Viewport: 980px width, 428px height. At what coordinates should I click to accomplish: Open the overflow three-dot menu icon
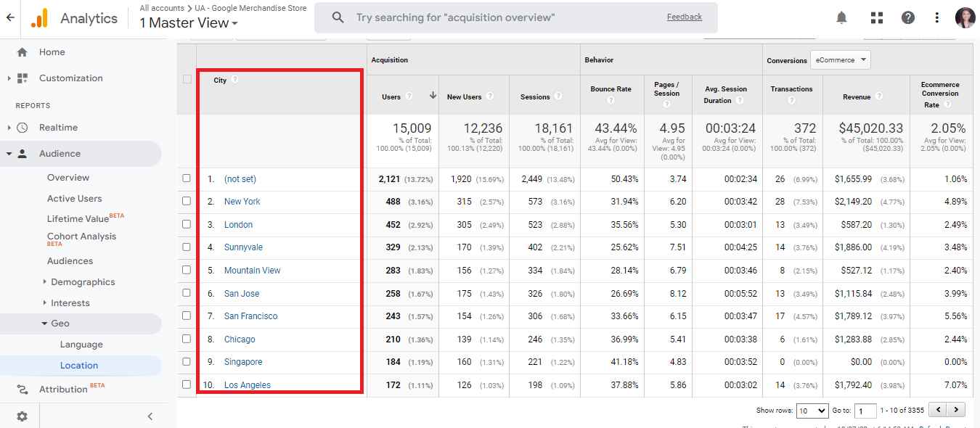click(936, 17)
